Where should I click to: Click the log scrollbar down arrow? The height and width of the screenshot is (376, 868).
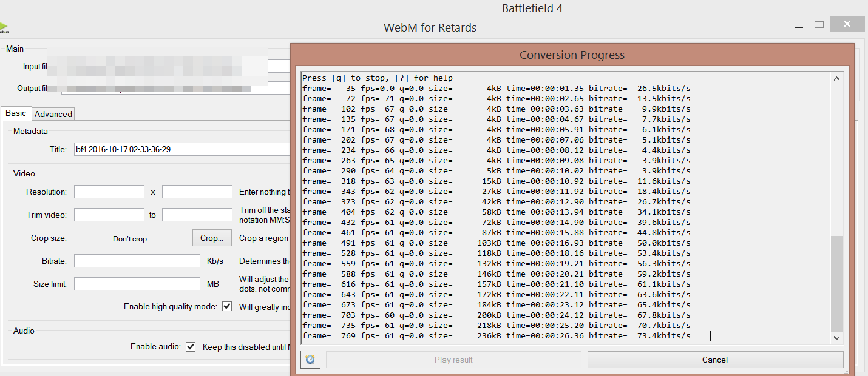[x=837, y=338]
